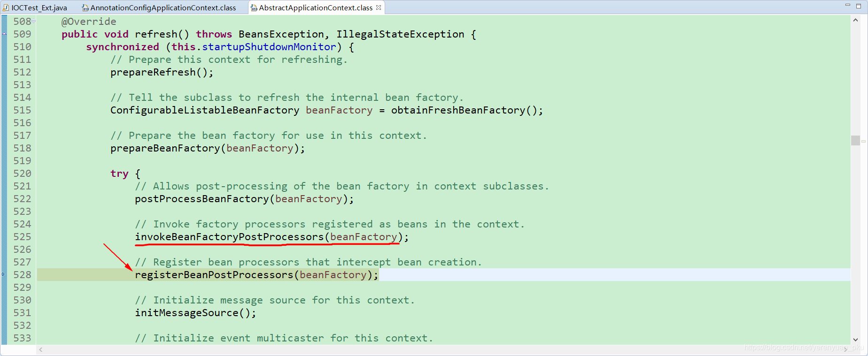Click the try keyword
Viewport: 868px width, 356px height.
(x=119, y=174)
